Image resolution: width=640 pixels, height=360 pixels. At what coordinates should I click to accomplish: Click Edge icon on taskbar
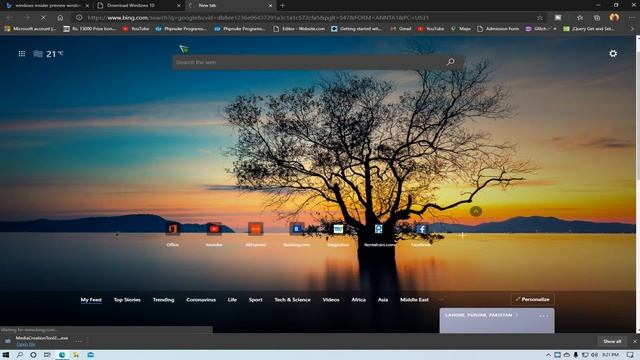point(62,355)
